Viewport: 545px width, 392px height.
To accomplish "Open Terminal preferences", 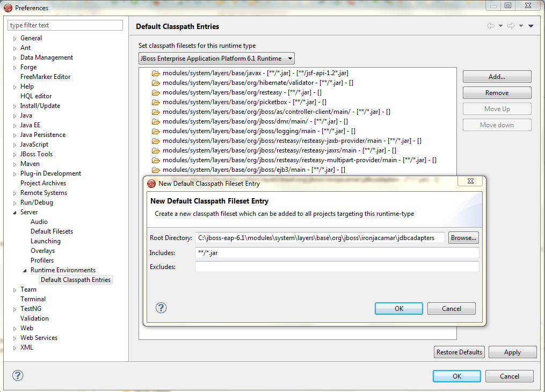I will click(33, 299).
